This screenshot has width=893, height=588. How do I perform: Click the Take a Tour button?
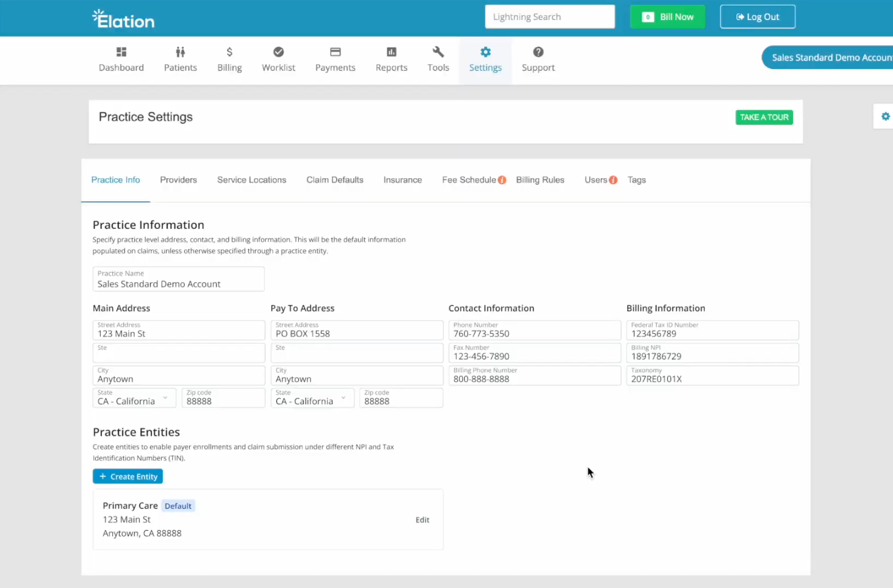(764, 117)
